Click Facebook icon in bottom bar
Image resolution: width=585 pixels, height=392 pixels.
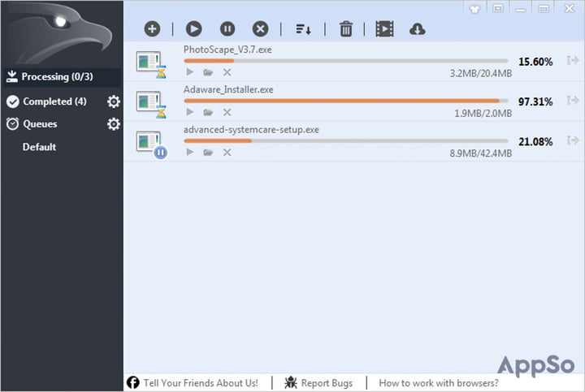(x=132, y=383)
